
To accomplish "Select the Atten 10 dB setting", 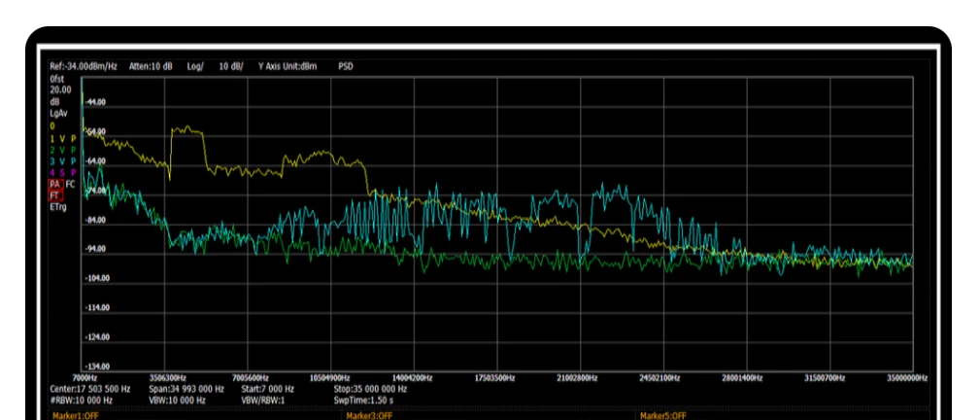I will pos(151,66).
